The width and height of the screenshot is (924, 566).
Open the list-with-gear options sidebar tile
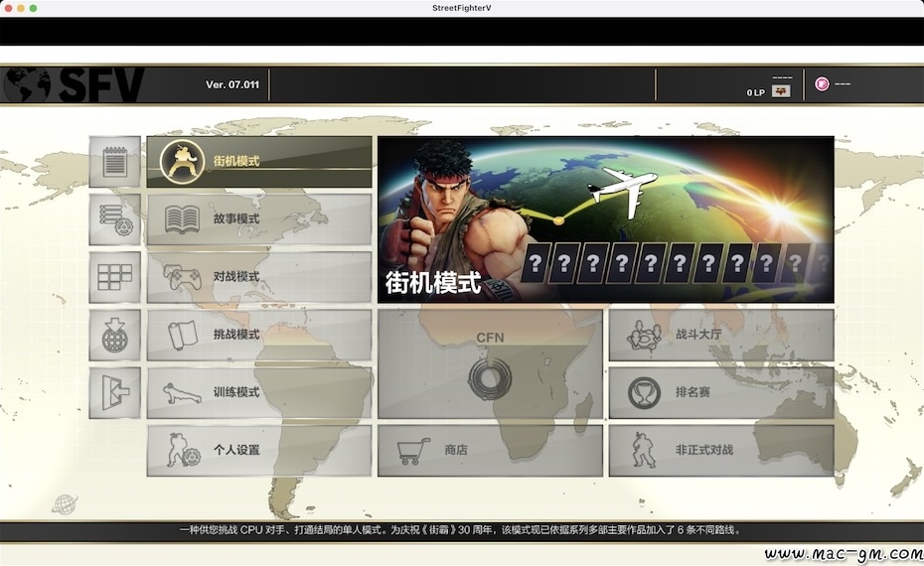115,219
